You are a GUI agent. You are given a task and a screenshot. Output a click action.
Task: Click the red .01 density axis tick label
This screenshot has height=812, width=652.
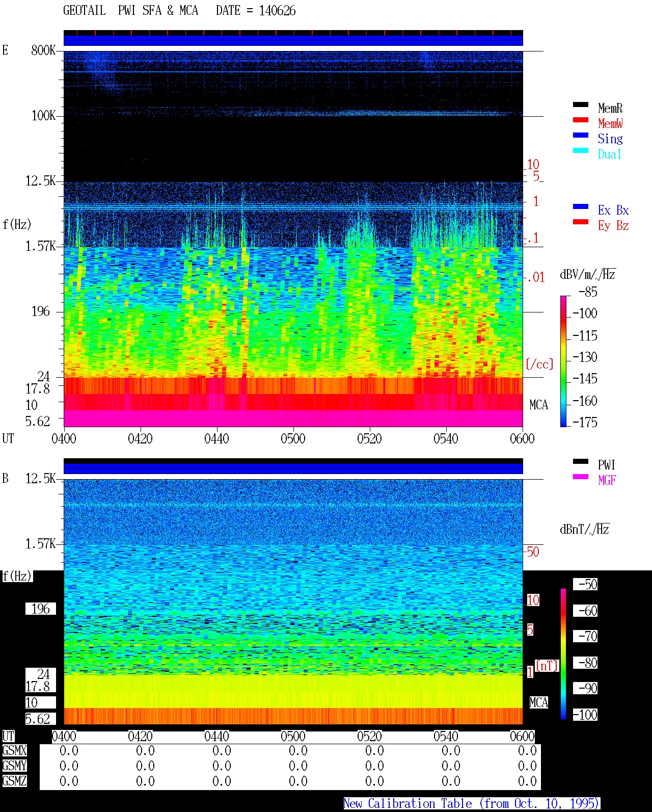click(x=535, y=278)
